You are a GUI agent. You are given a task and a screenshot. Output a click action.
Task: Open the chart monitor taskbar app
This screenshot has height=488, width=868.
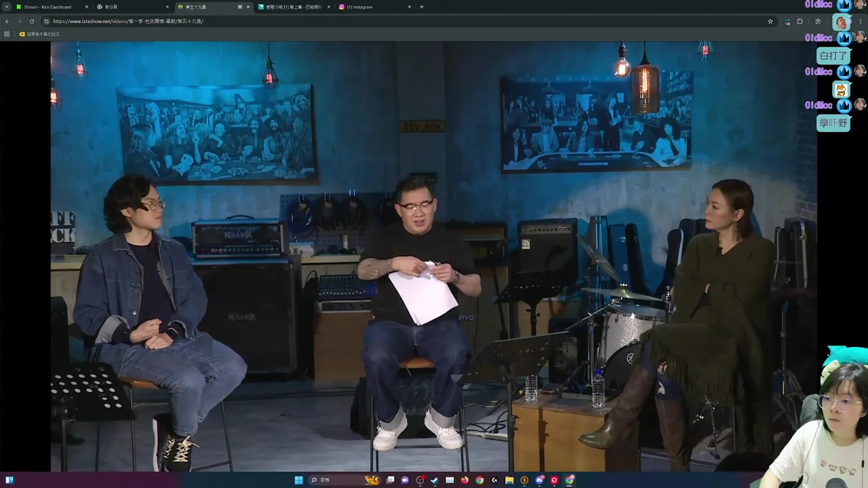tap(450, 480)
